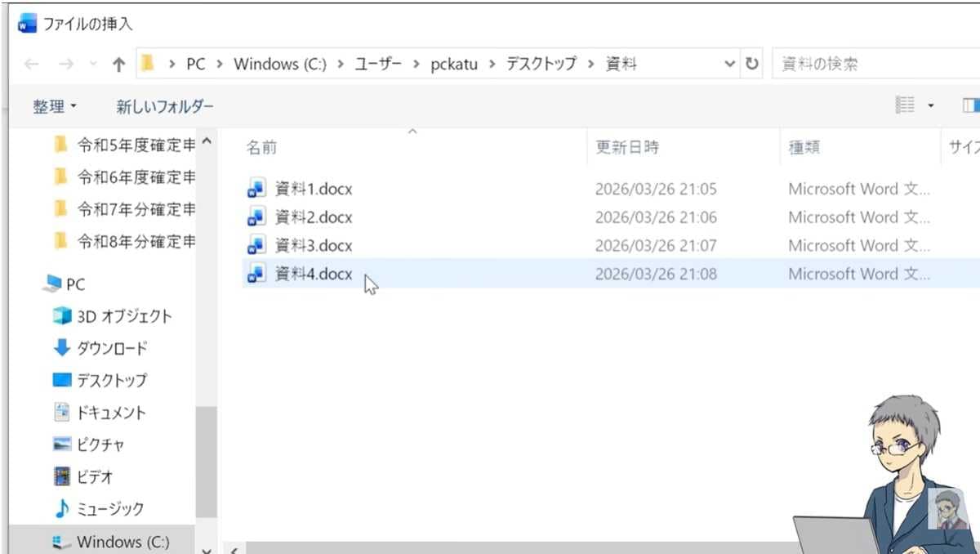
Task: Open 3D オブジェクト in navigation pane
Action: pos(113,316)
